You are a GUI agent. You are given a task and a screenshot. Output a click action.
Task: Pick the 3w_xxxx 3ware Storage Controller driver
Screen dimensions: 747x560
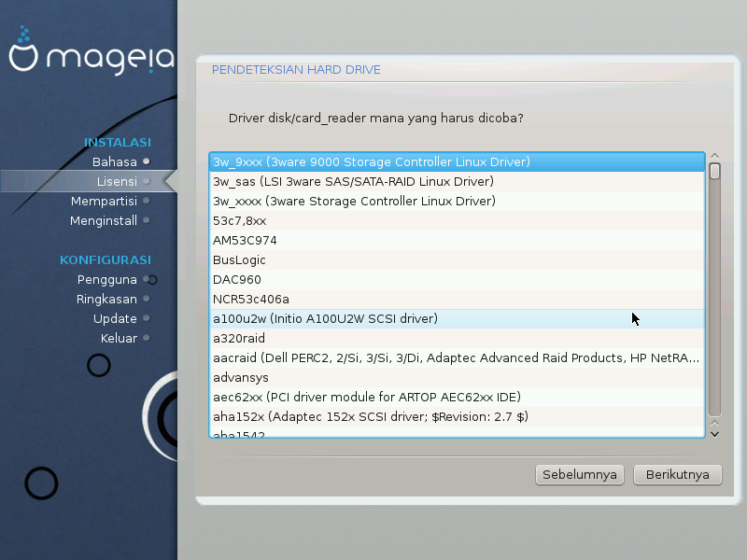click(457, 201)
